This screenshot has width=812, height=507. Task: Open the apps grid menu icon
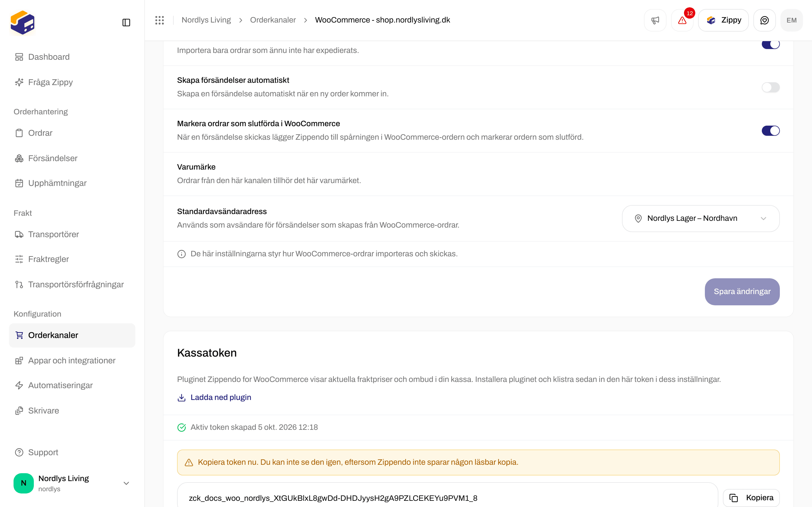[x=159, y=20]
